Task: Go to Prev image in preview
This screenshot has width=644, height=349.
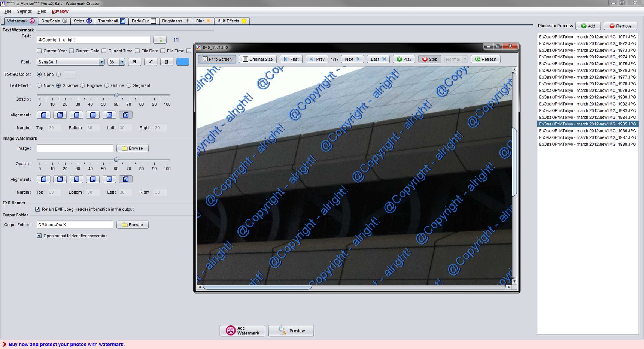Action: [317, 59]
